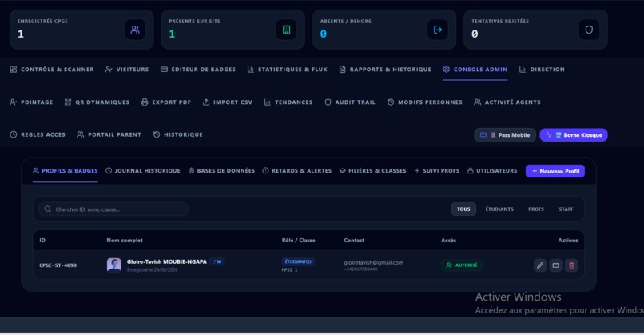The width and height of the screenshot is (644, 335).
Task: Click the Borne Kiosque button
Action: point(574,135)
